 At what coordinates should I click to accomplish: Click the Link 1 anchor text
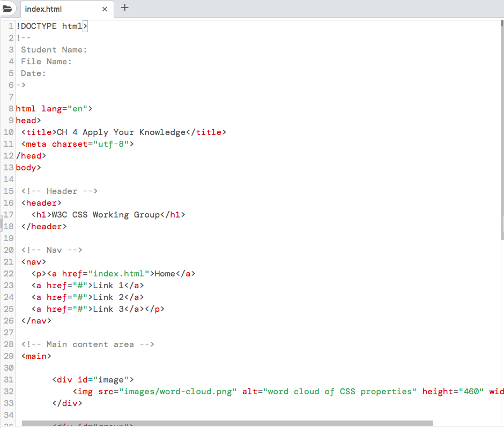[107, 285]
